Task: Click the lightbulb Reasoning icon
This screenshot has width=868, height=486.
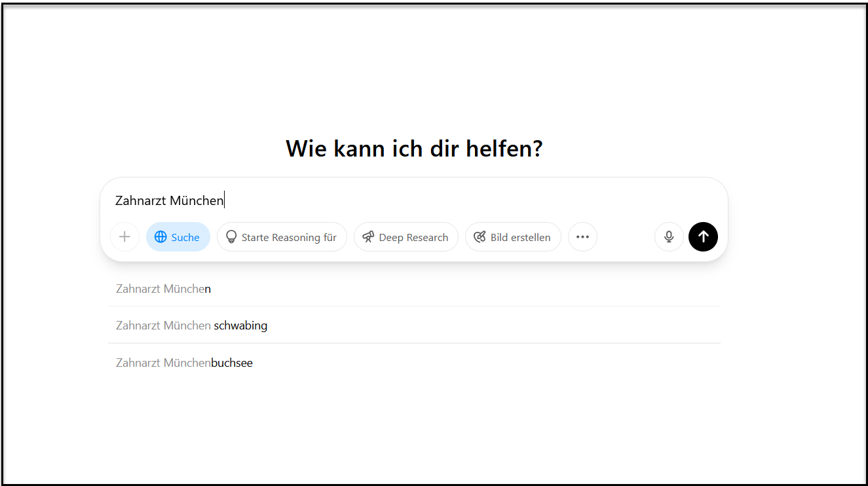Action: click(x=231, y=236)
